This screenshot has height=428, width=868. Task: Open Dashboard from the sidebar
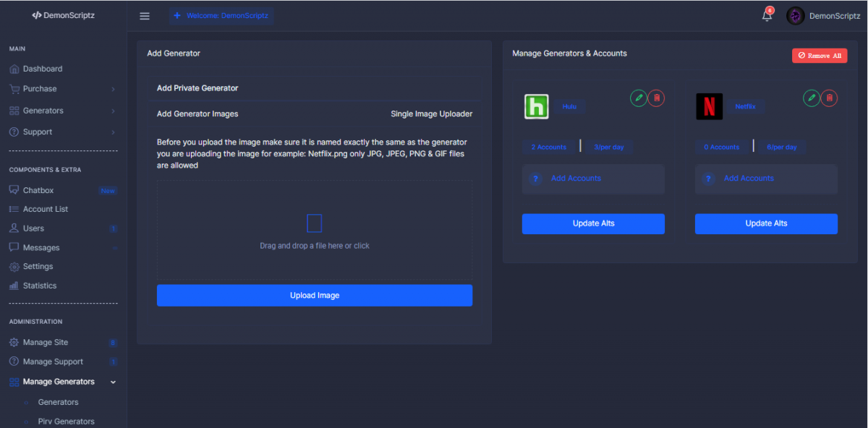point(42,69)
